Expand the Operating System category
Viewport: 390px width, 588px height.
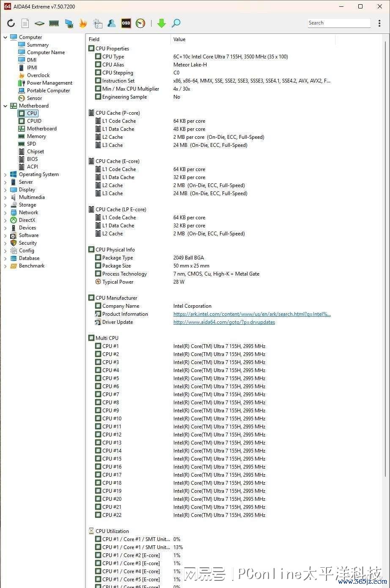[5, 174]
